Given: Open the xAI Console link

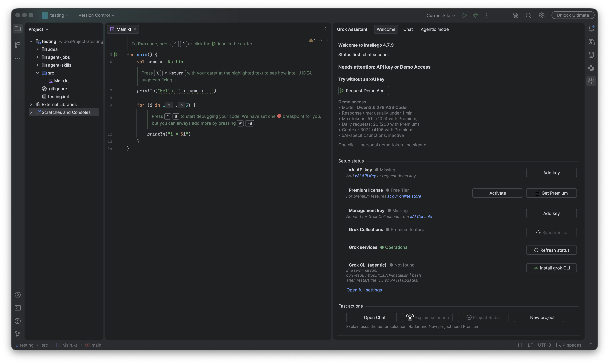Looking at the screenshot, I should coord(421,216).
